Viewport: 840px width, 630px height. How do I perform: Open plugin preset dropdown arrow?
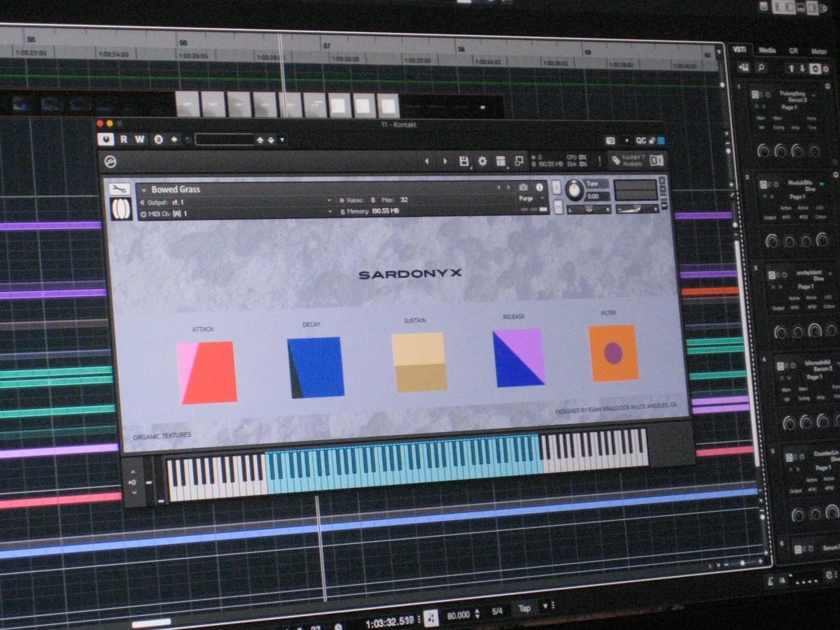(x=282, y=140)
